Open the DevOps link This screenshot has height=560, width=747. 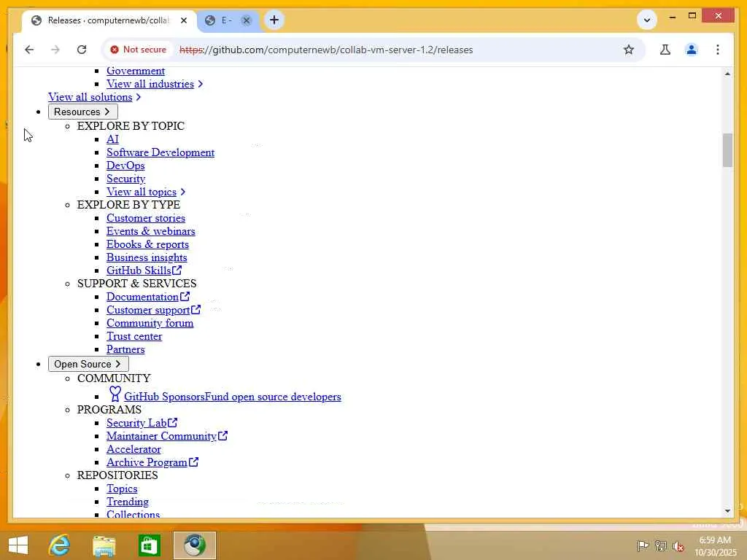coord(125,166)
